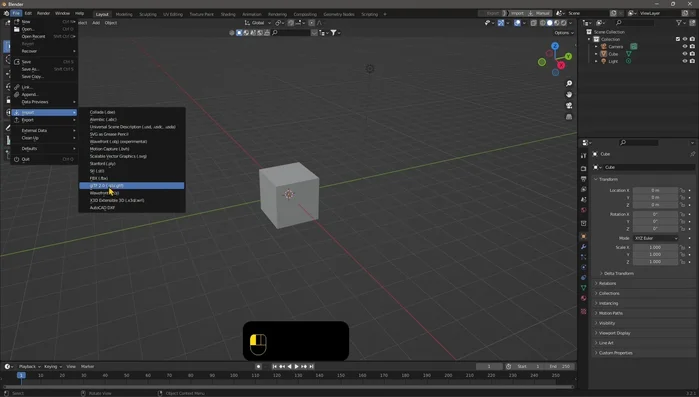Screen dimensions: 699x397
Task: Choose Collada (.dae) import option
Action: [x=132, y=112]
